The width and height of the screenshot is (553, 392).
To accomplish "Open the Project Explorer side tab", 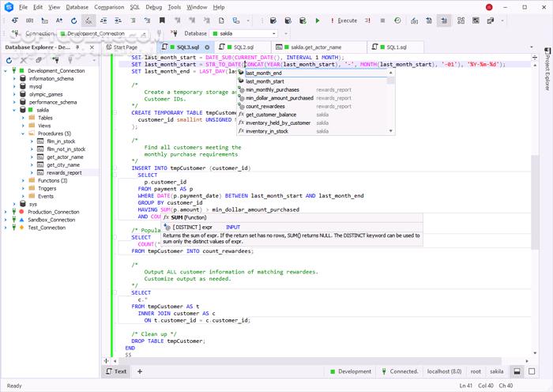I will (547, 70).
